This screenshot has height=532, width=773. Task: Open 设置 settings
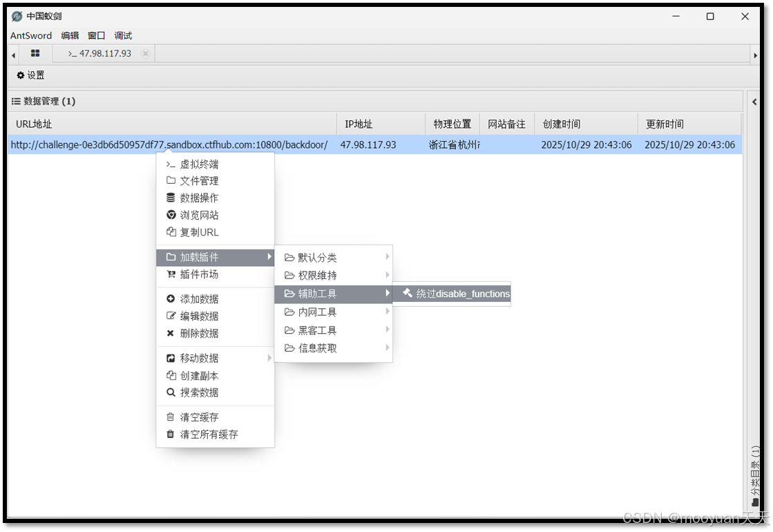point(30,75)
